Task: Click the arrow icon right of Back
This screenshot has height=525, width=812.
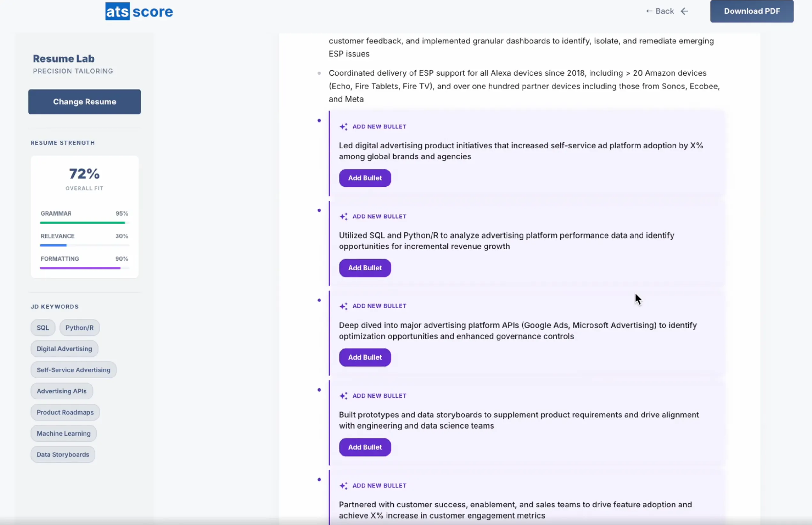Action: pyautogui.click(x=685, y=11)
